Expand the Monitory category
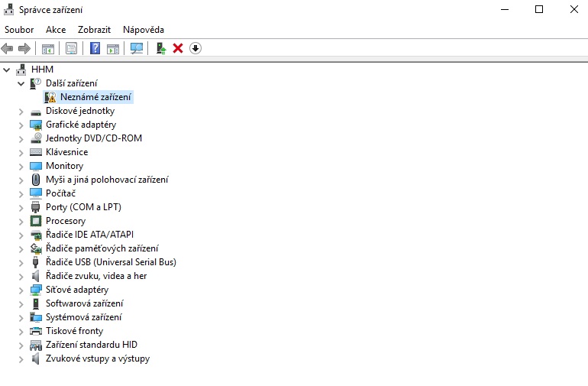Viewport: 588px width, 386px height. click(x=21, y=167)
